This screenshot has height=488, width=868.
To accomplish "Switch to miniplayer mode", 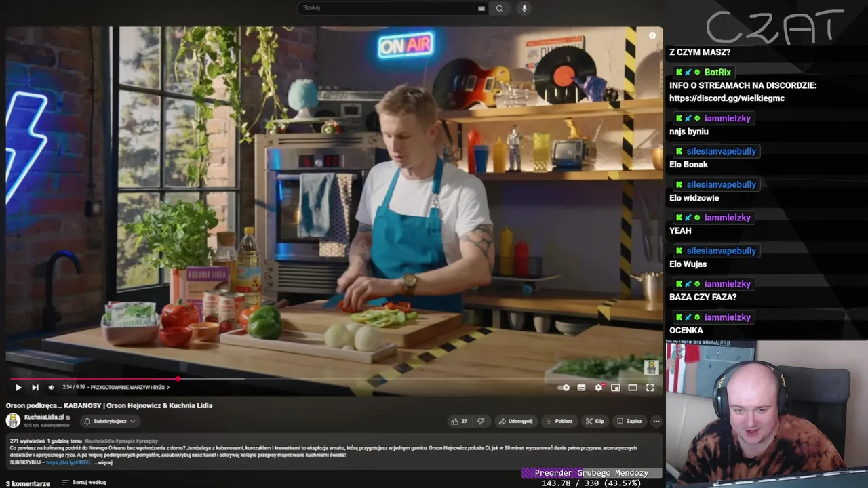I will pos(616,388).
